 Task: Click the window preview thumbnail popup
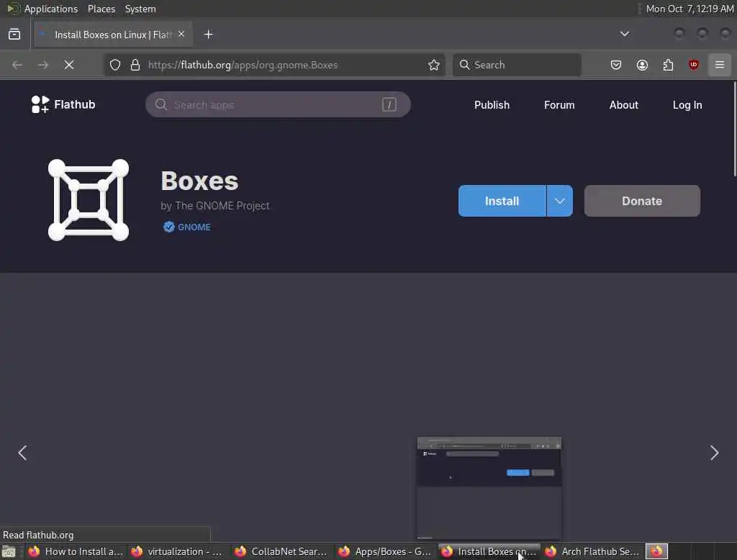(489, 489)
